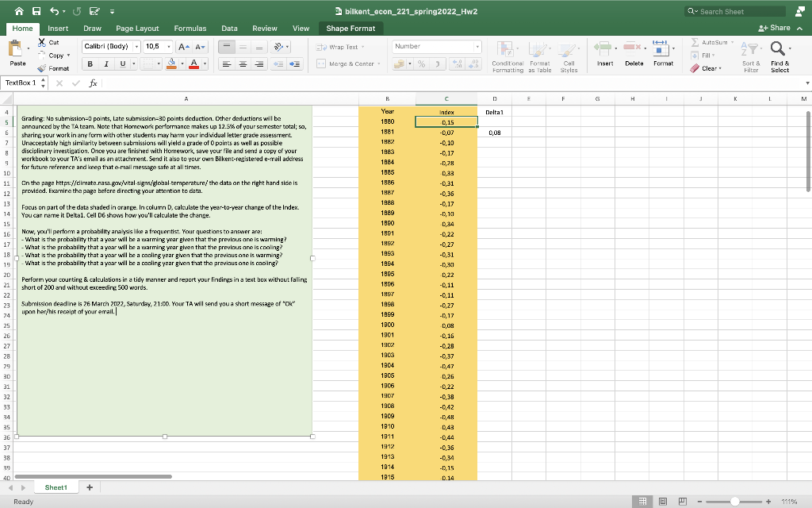Toggle italic formatting

pos(105,64)
